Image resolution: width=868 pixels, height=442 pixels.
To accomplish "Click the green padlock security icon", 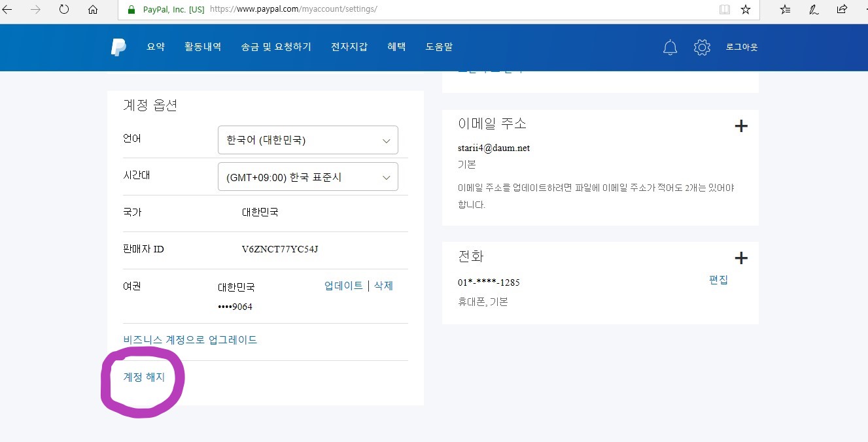I will pyautogui.click(x=131, y=10).
